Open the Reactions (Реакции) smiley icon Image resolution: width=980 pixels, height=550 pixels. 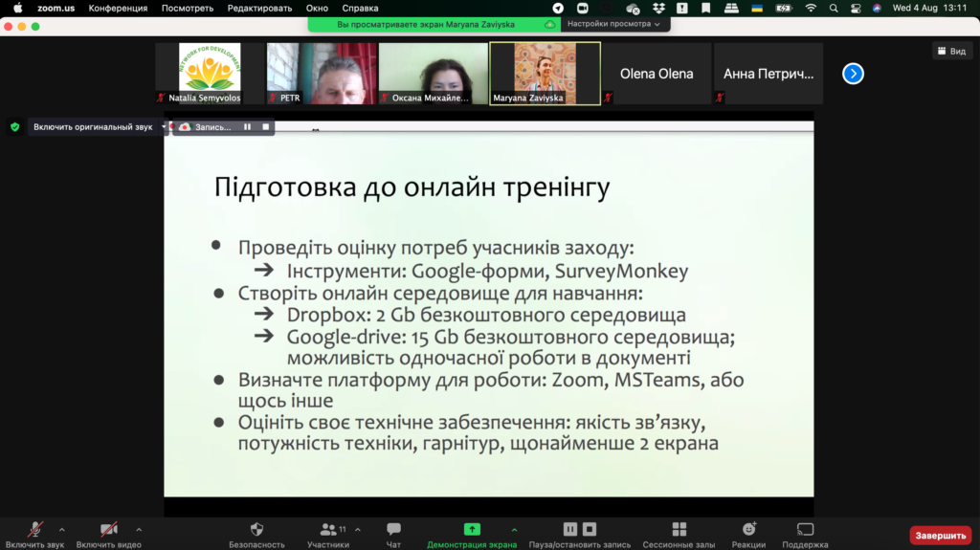click(x=749, y=530)
